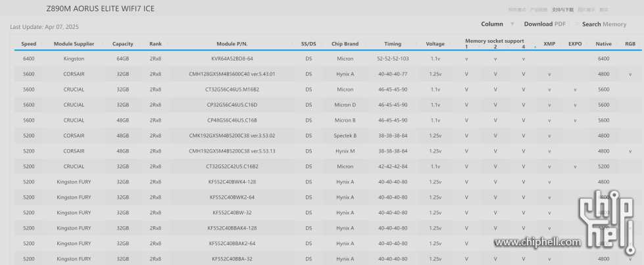Open the 图片展示 nav tab
The height and width of the screenshot is (265, 644).
pyautogui.click(x=586, y=10)
